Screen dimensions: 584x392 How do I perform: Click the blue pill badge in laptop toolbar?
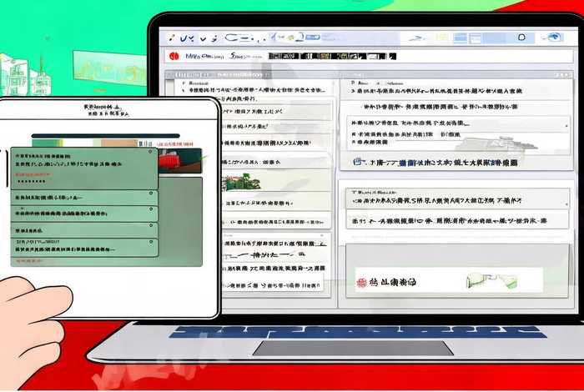pos(312,38)
